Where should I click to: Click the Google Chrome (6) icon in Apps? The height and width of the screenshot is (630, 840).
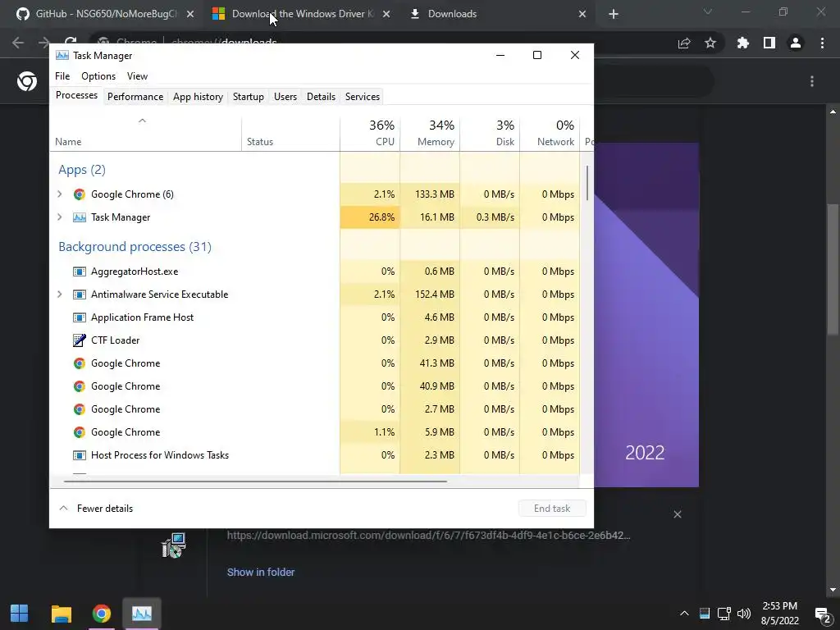[80, 194]
